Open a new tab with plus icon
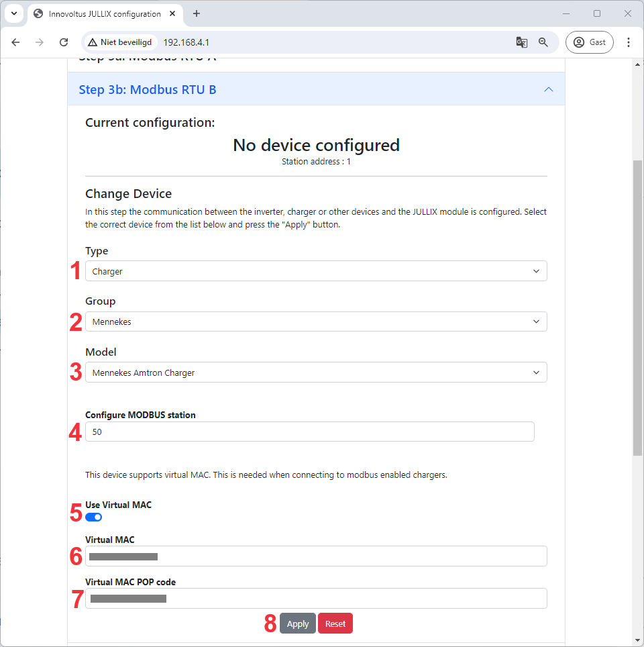This screenshot has width=644, height=647. tap(197, 13)
